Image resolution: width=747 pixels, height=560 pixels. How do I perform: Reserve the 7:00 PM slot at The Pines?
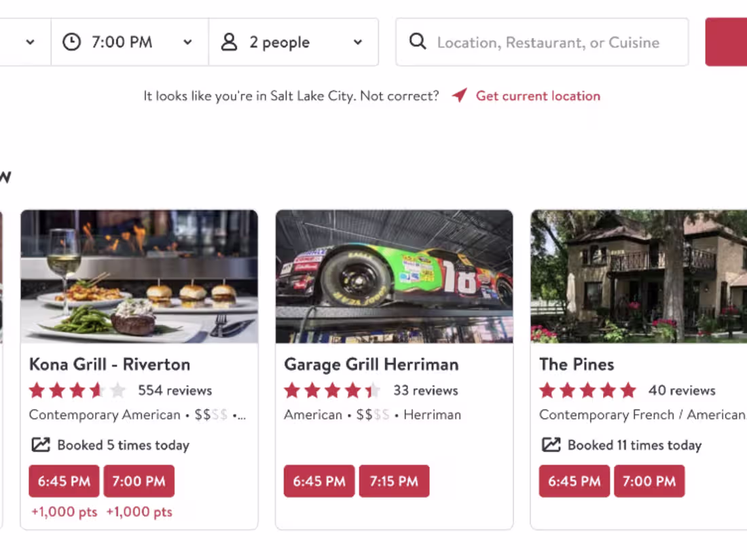click(649, 481)
